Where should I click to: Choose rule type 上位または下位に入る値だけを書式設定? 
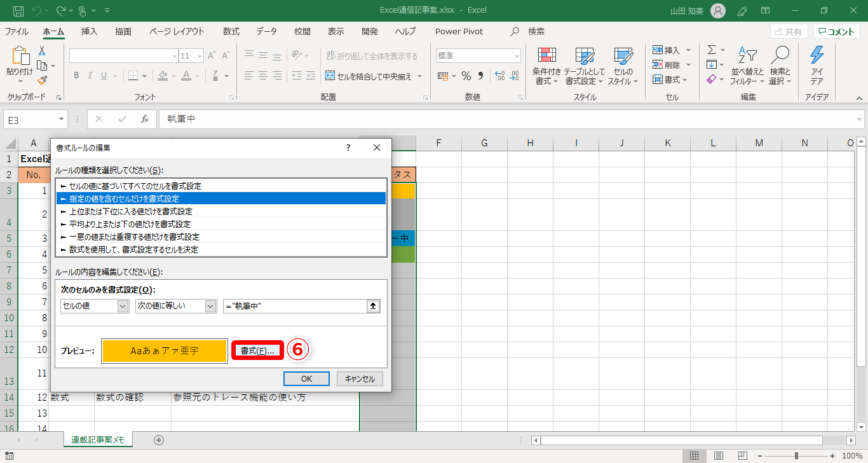(x=221, y=211)
